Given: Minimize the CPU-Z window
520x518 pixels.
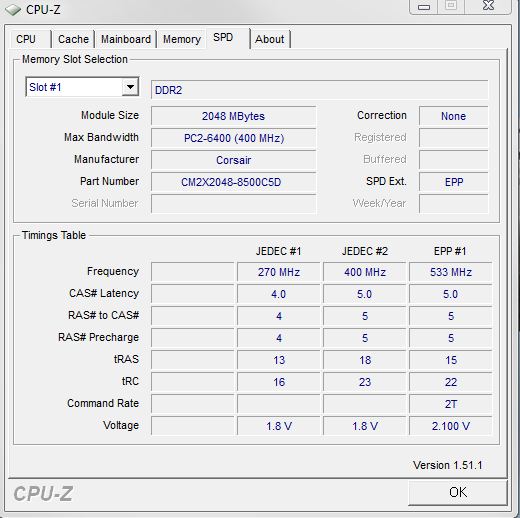Looking at the screenshot, I should pyautogui.click(x=424, y=6).
